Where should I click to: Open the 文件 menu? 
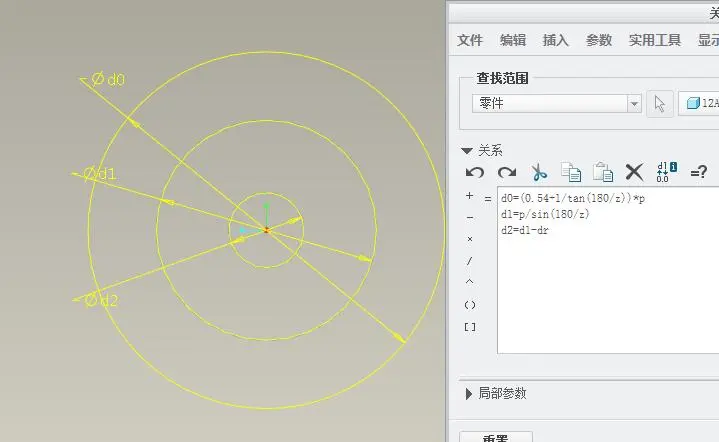coord(470,40)
